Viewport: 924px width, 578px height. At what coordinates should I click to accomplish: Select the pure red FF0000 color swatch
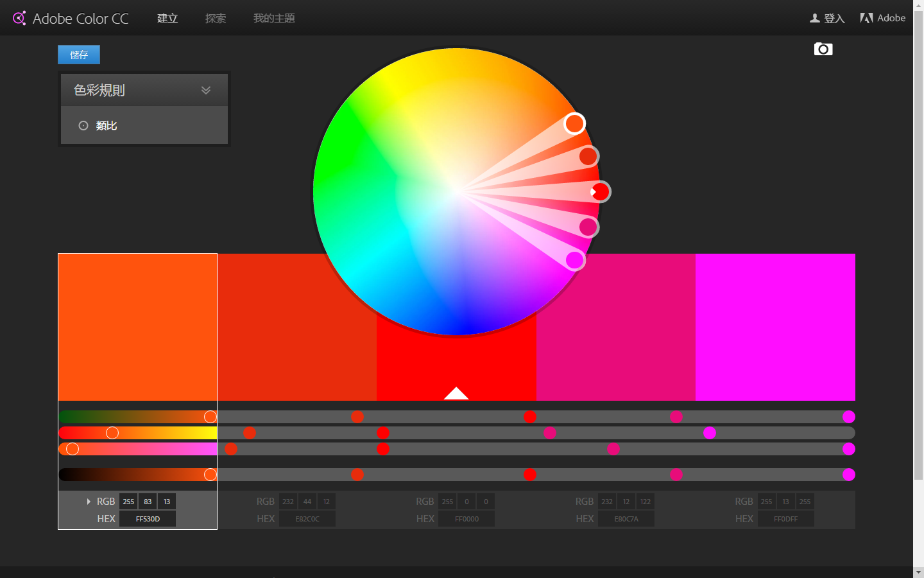point(456,360)
